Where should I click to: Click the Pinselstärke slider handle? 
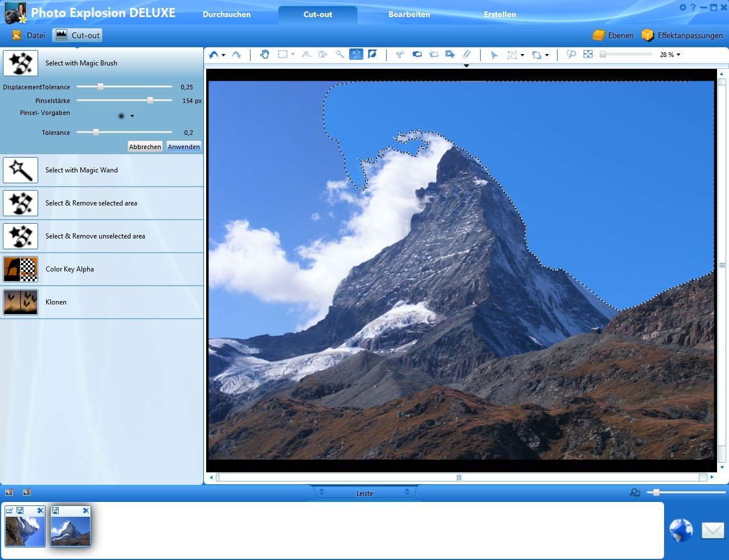(150, 101)
